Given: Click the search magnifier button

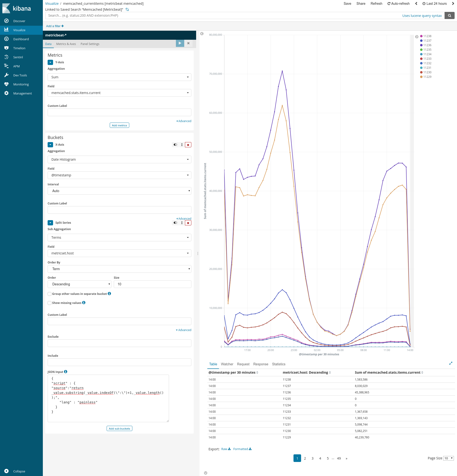Looking at the screenshot, I should tap(449, 15).
